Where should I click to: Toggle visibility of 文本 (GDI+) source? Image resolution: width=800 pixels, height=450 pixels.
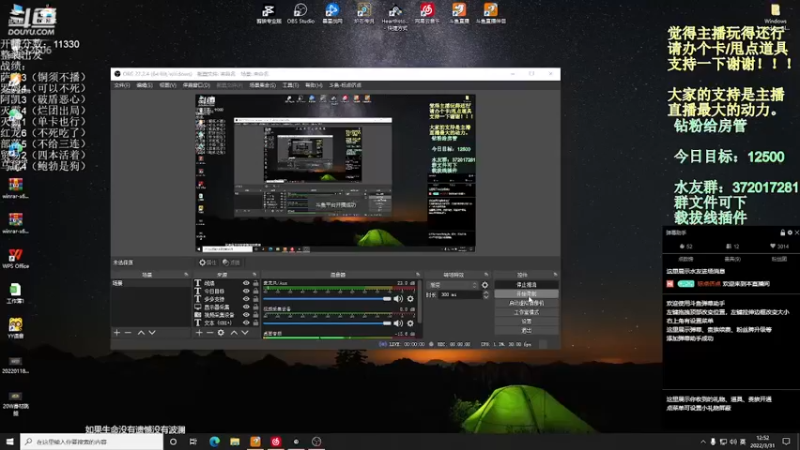[x=246, y=323]
